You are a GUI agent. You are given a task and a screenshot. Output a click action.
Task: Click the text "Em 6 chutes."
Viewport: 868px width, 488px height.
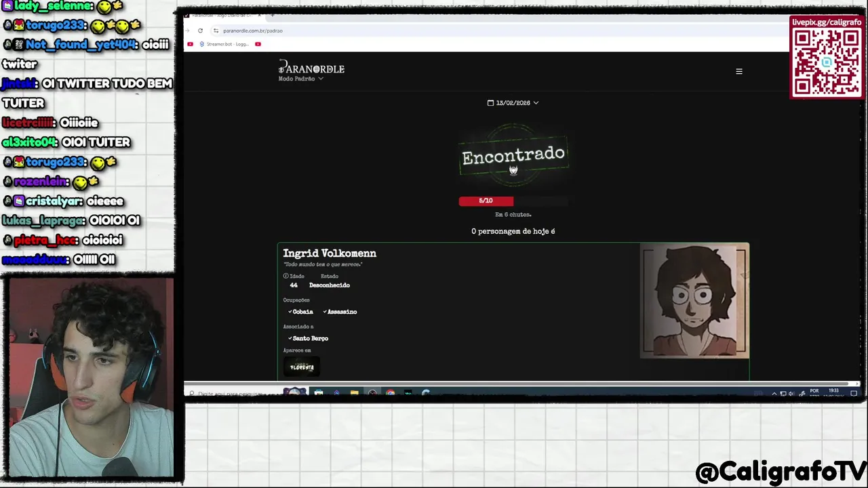pos(513,214)
